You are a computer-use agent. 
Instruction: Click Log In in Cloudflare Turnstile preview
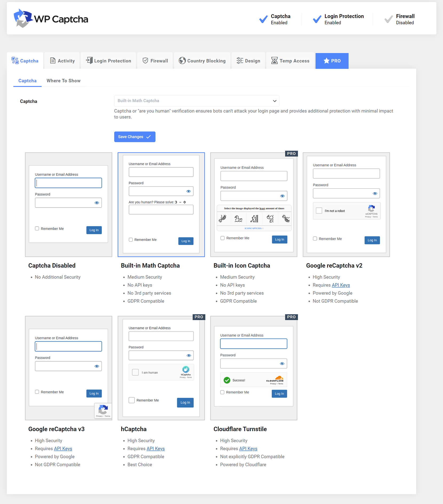point(279,394)
